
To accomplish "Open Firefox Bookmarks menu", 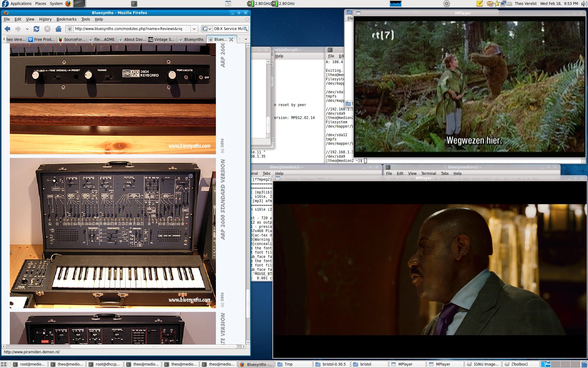I will click(x=66, y=19).
